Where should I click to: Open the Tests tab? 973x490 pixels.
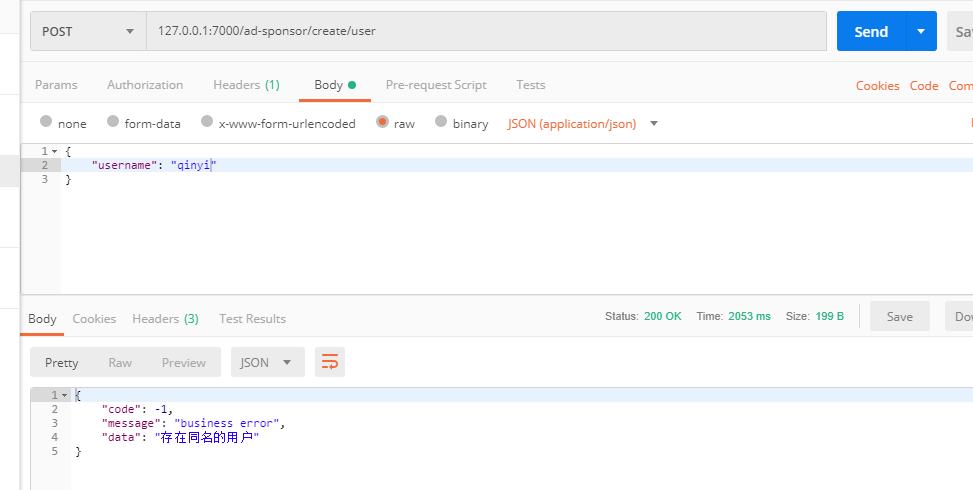pos(531,85)
